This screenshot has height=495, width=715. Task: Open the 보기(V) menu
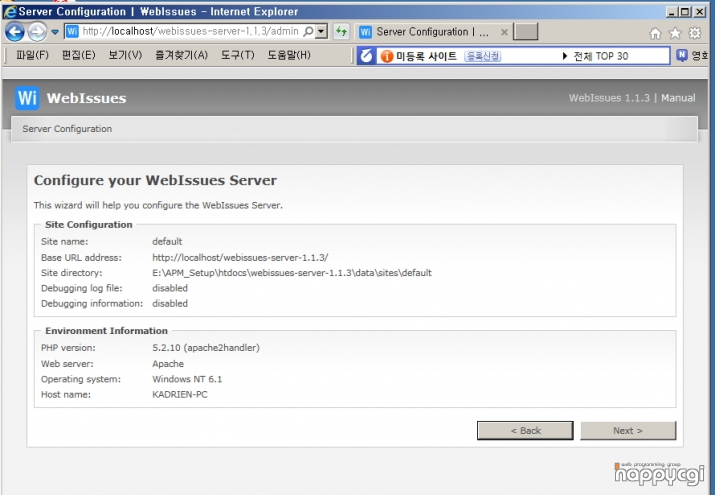(x=125, y=55)
